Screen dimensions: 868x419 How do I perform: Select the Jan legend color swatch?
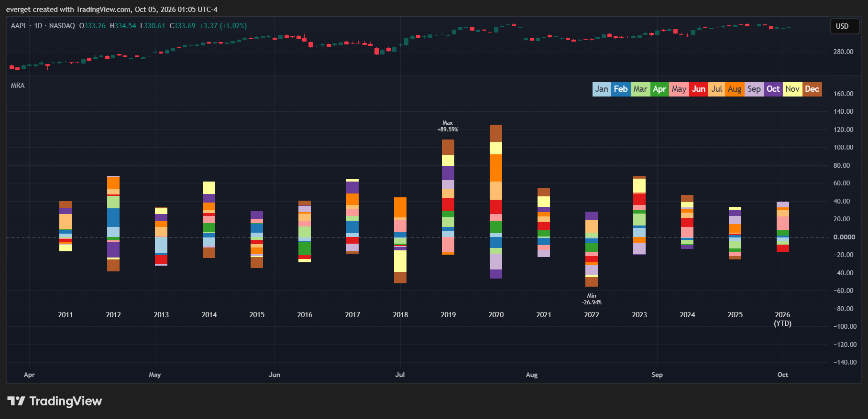[x=602, y=89]
